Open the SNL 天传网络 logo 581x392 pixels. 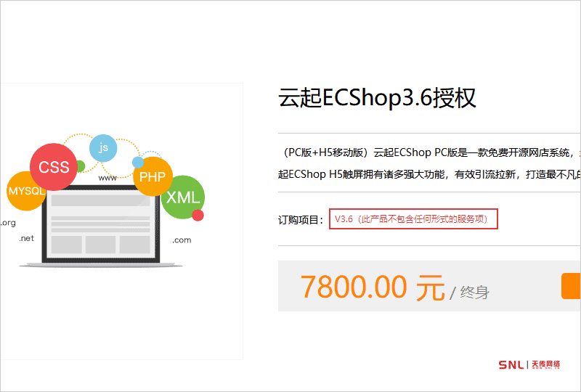tap(529, 364)
